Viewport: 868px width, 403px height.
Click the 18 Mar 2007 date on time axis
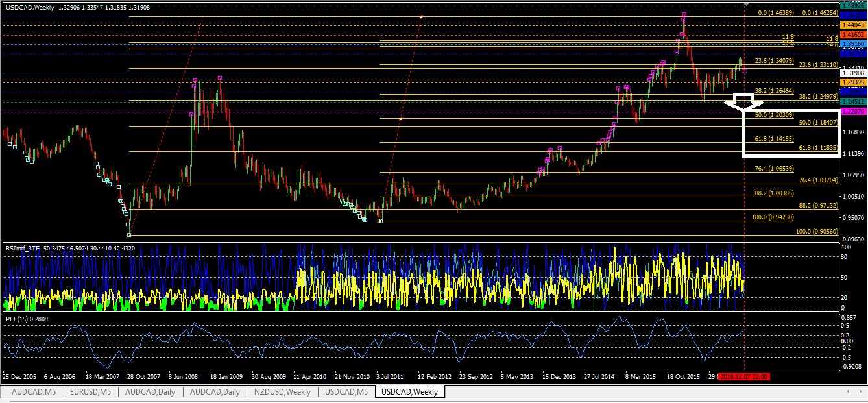point(101,376)
